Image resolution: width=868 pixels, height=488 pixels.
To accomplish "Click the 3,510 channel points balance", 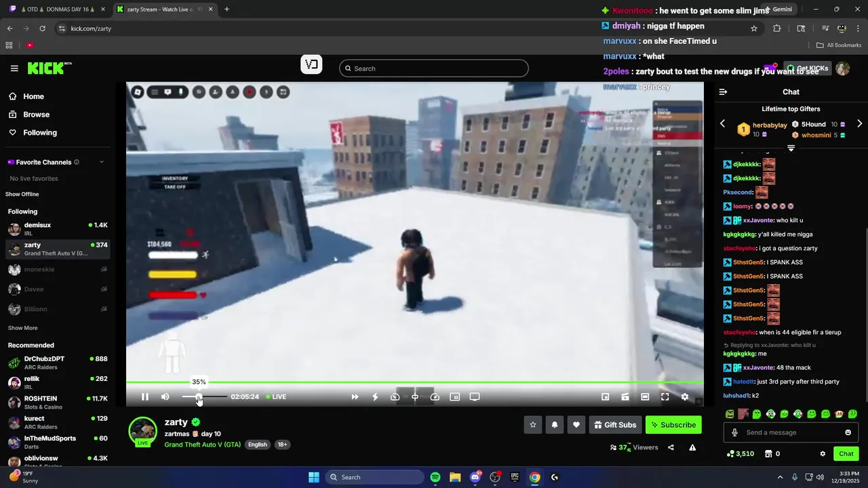I will tap(740, 454).
